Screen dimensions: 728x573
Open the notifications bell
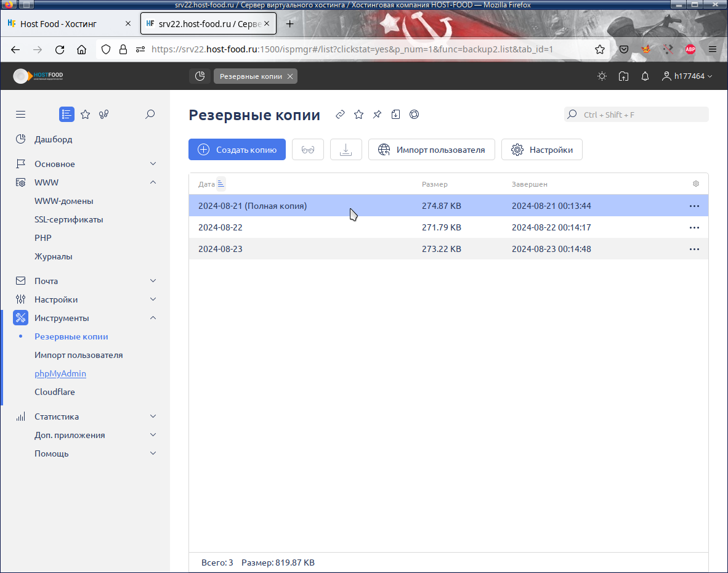tap(645, 76)
